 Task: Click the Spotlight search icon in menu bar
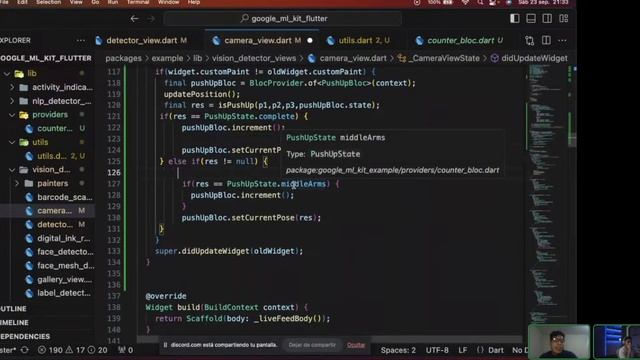coord(480,2)
